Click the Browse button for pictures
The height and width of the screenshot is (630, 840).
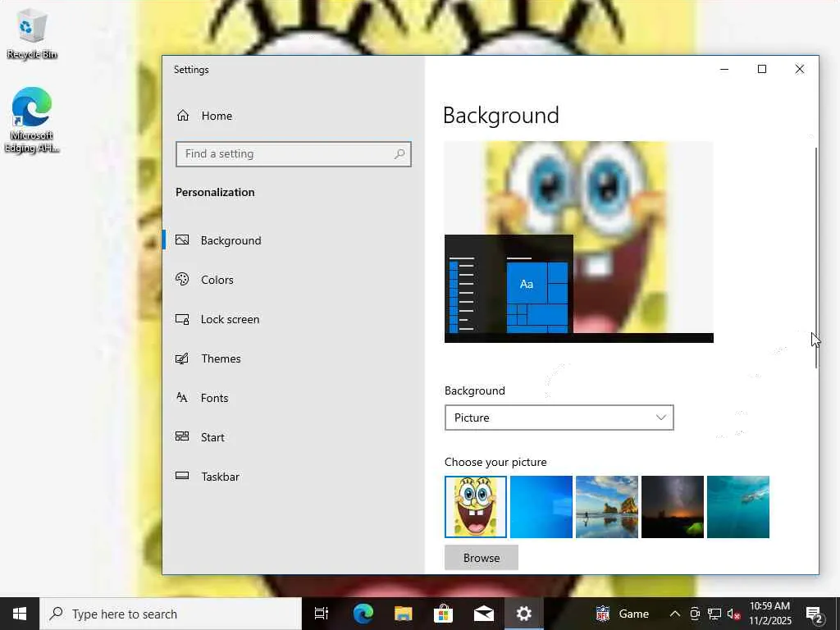[481, 558]
